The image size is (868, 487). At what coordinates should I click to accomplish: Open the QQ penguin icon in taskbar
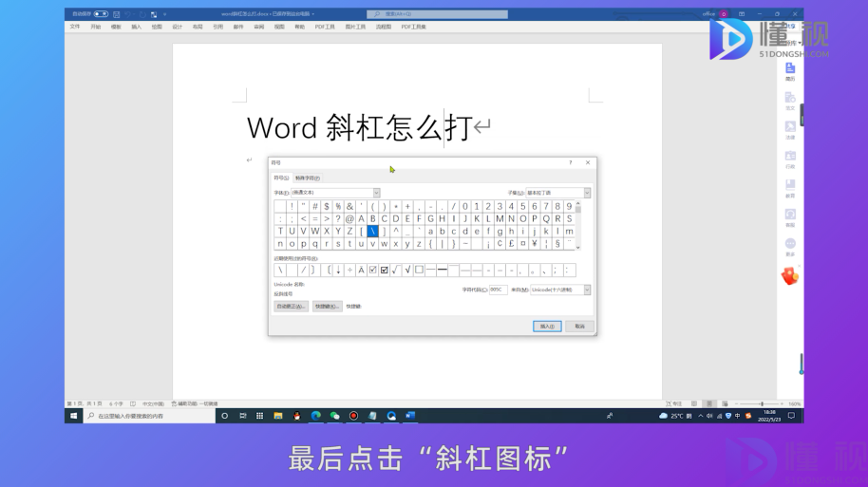click(x=296, y=416)
